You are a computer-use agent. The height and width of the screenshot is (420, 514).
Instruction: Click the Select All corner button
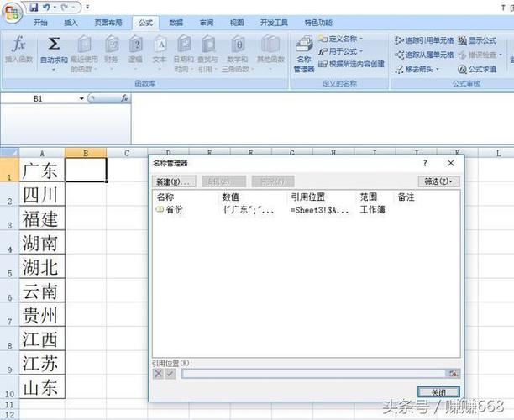tap(9, 152)
